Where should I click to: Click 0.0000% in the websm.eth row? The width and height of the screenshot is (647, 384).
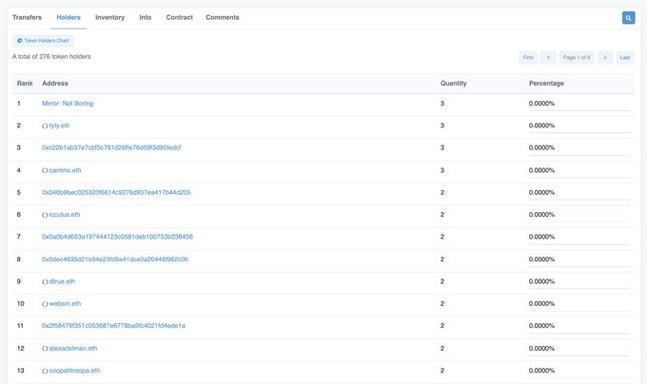pyautogui.click(x=542, y=304)
